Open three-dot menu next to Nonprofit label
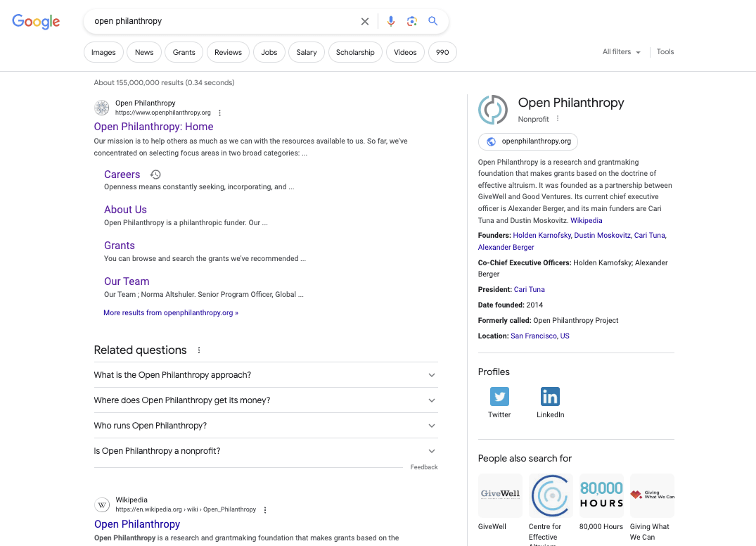756x546 pixels. coord(558,119)
